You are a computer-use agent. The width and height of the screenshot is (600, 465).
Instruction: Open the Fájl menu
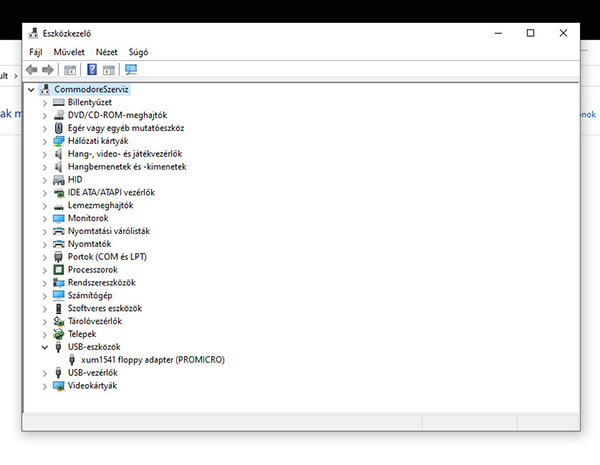36,51
